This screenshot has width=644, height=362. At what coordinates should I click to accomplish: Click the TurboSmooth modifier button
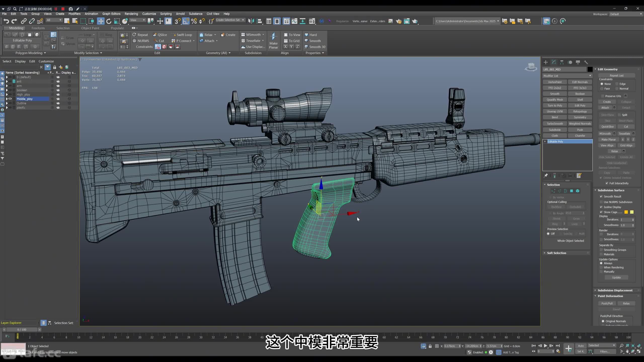[555, 124]
